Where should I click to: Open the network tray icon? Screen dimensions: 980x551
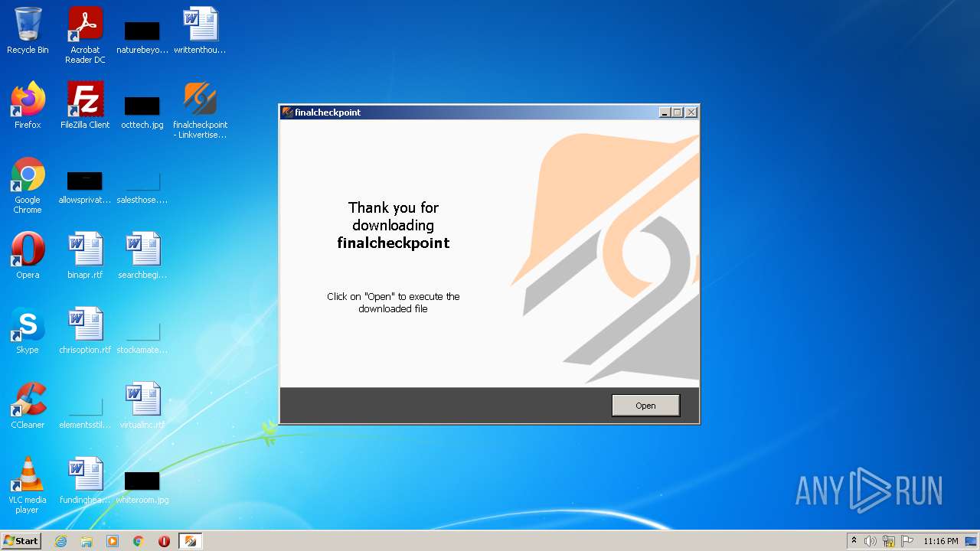[889, 541]
